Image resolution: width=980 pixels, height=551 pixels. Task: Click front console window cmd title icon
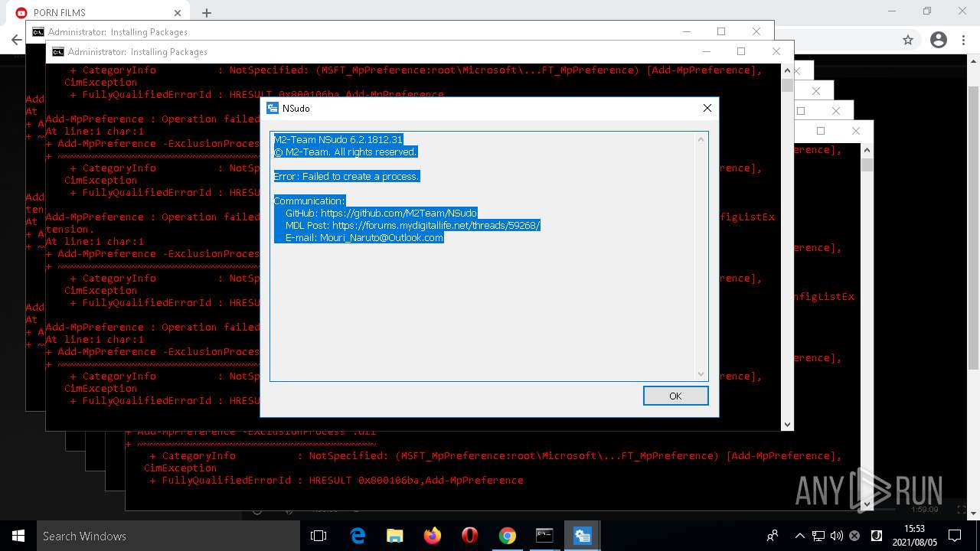(57, 52)
